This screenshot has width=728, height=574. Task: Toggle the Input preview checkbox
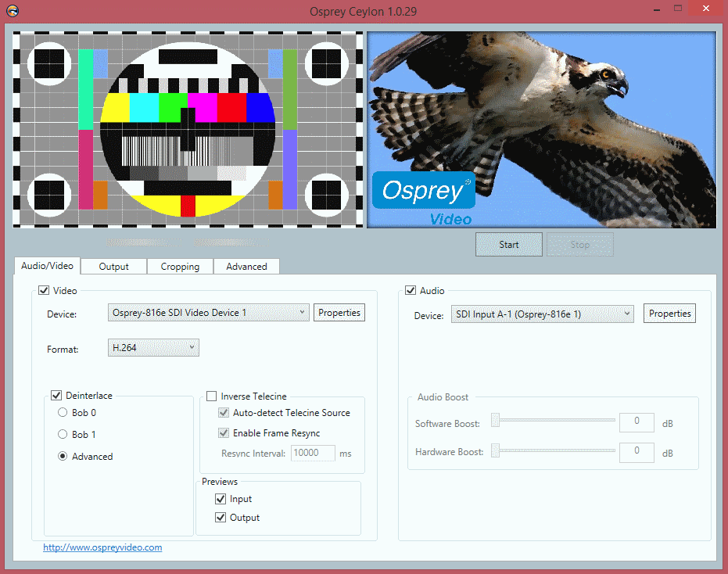[221, 499]
